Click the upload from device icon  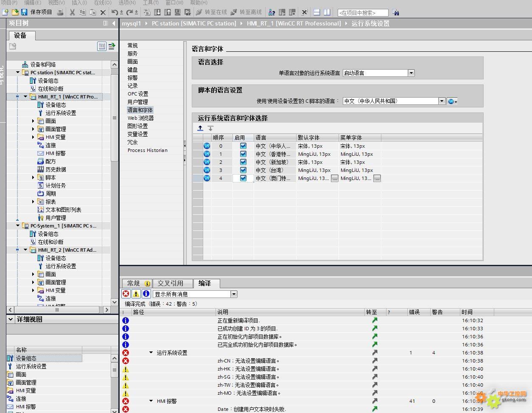168,12
